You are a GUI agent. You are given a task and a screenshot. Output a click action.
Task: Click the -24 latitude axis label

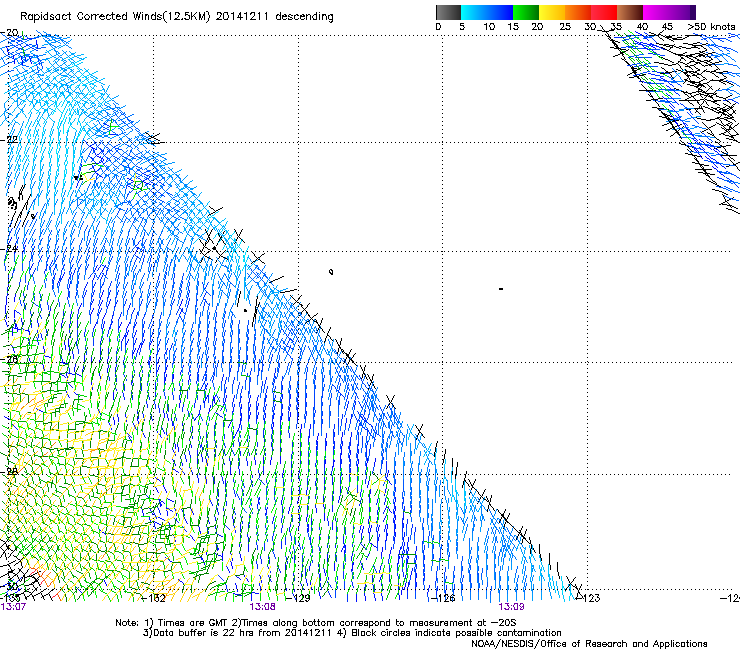[x=9, y=249]
